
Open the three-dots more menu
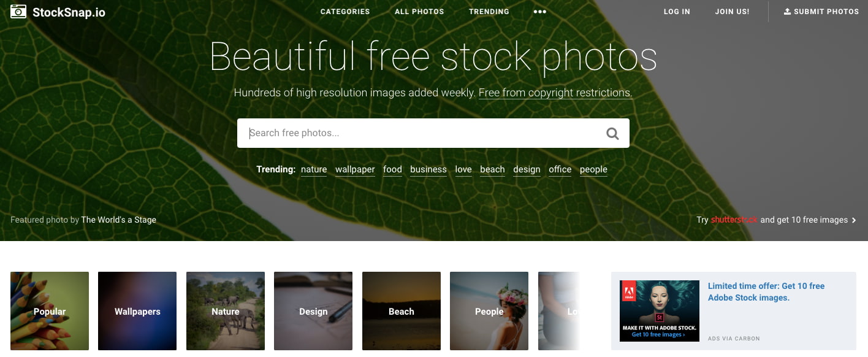coord(539,12)
